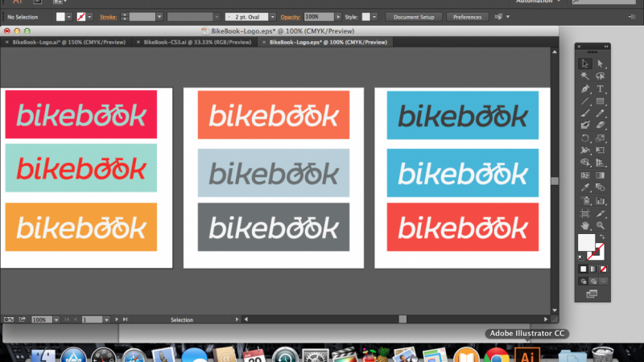The image size is (644, 362).
Task: Change screen mode icon in tools panel
Action: pyautogui.click(x=592, y=294)
